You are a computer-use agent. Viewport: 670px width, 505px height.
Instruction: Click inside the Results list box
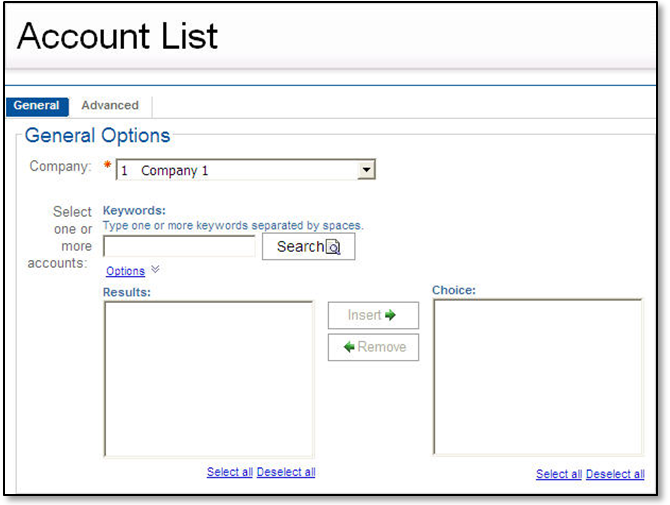tap(208, 379)
